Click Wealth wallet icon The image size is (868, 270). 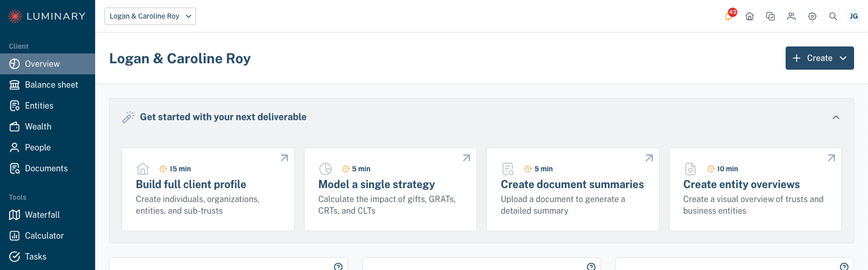pyautogui.click(x=15, y=127)
